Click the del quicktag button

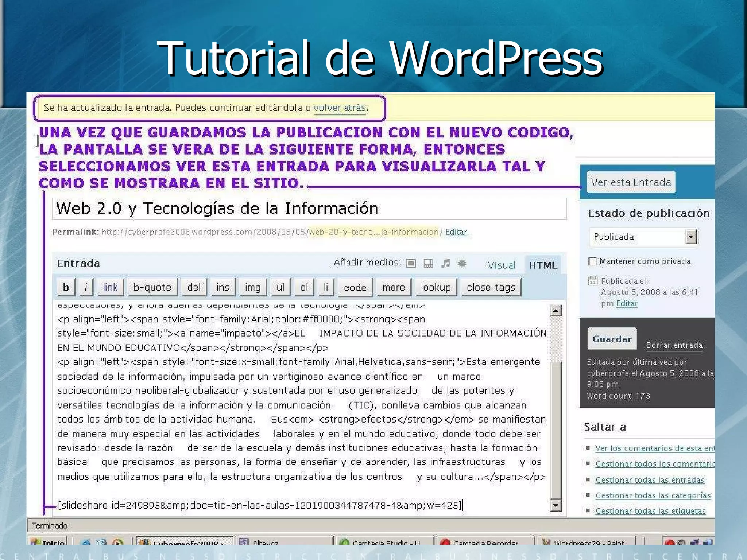[x=194, y=287]
